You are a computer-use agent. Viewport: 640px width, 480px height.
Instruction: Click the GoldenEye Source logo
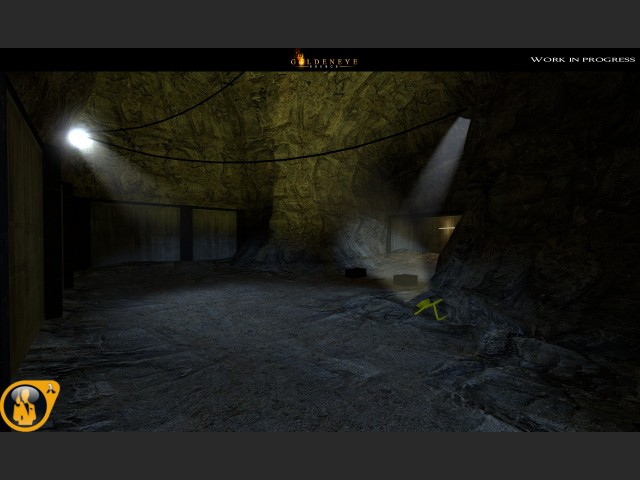(x=324, y=60)
